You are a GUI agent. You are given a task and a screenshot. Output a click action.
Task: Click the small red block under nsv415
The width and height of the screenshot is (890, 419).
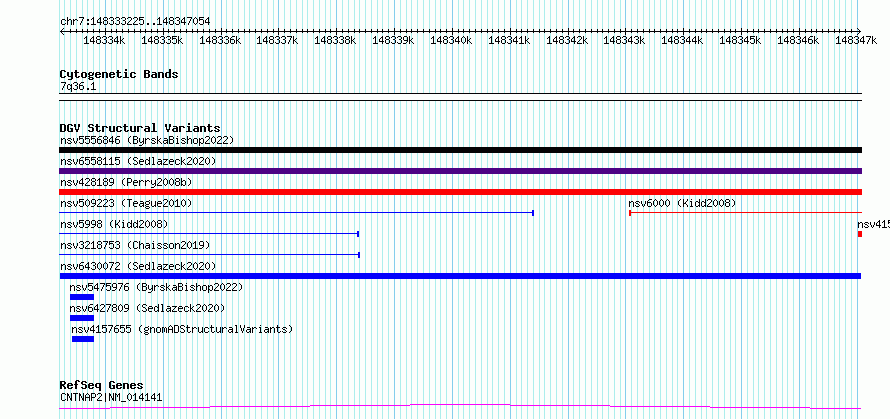point(860,234)
